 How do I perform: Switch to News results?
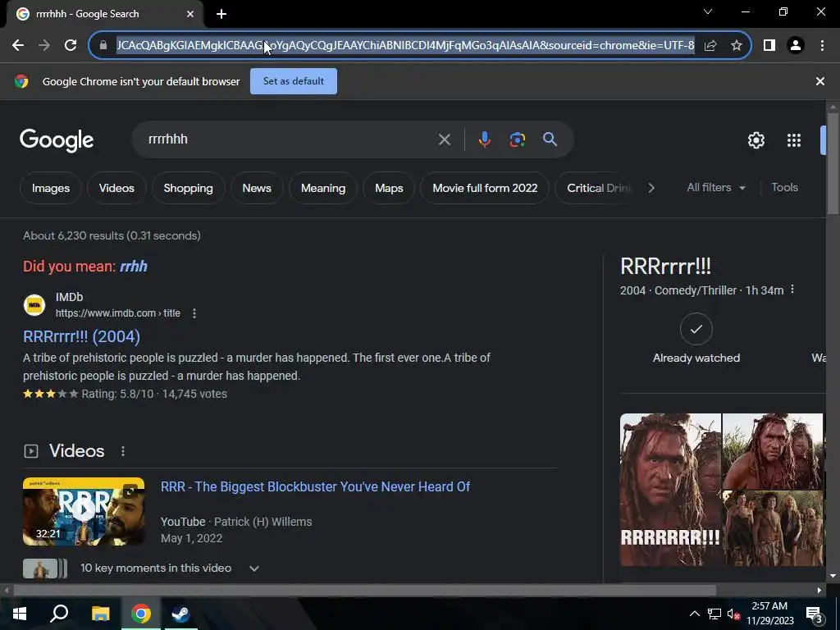click(x=257, y=188)
